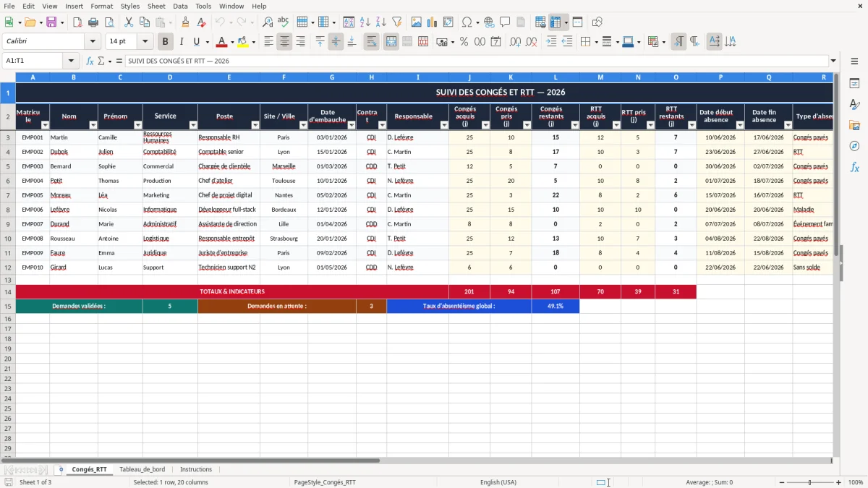The width and height of the screenshot is (868, 488).
Task: Apply the yellow Background Color swatch
Action: coord(244,42)
